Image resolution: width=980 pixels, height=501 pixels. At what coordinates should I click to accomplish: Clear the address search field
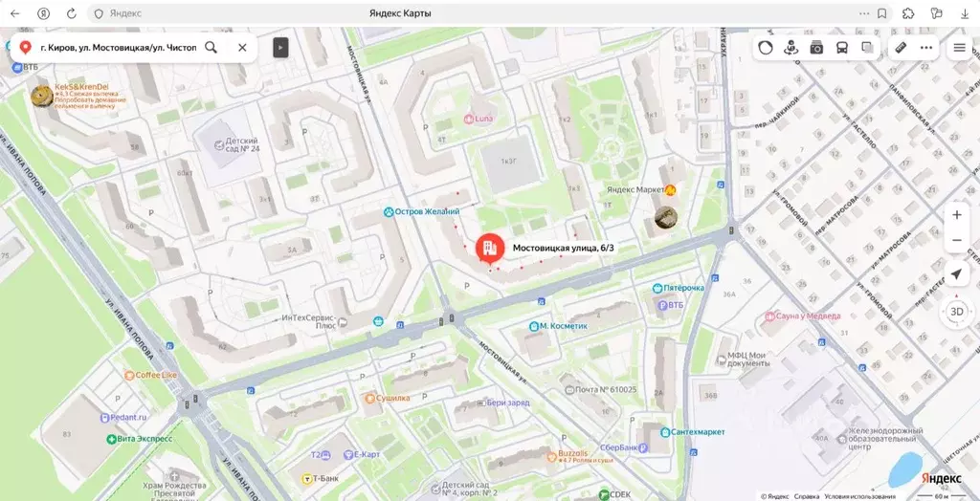pos(242,48)
